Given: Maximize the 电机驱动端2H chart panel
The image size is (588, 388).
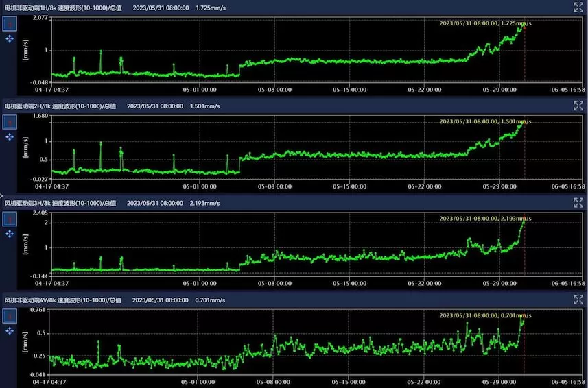Looking at the screenshot, I should pos(578,106).
